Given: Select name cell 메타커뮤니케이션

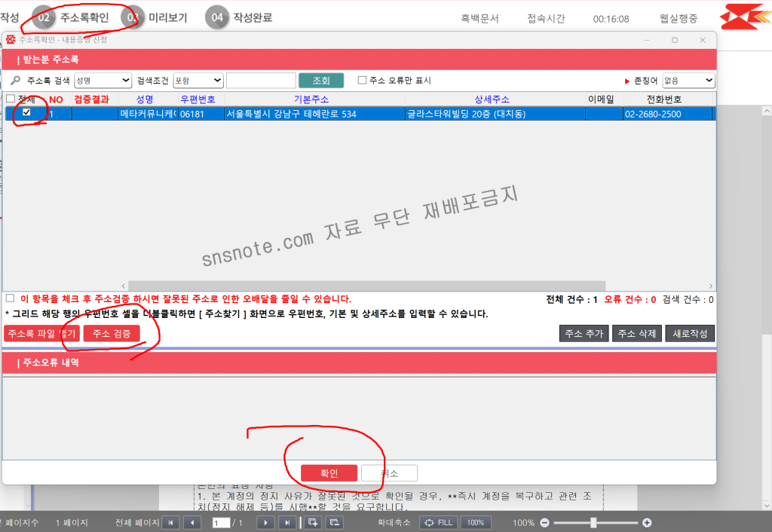Looking at the screenshot, I should click(148, 114).
